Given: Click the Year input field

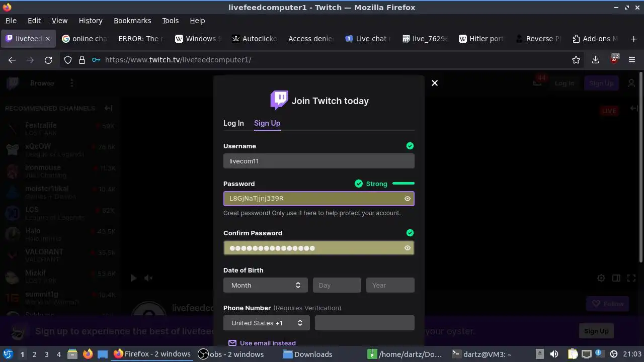Looking at the screenshot, I should coord(390,285).
